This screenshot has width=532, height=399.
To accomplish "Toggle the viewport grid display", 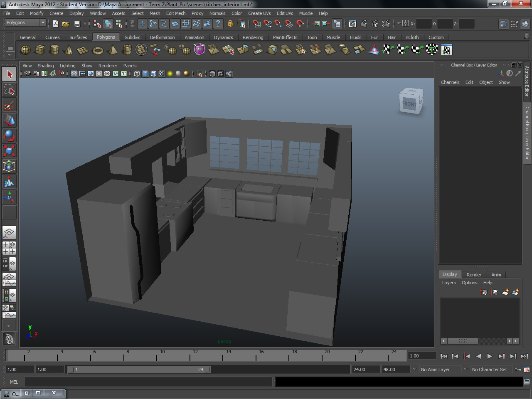I will point(74,74).
